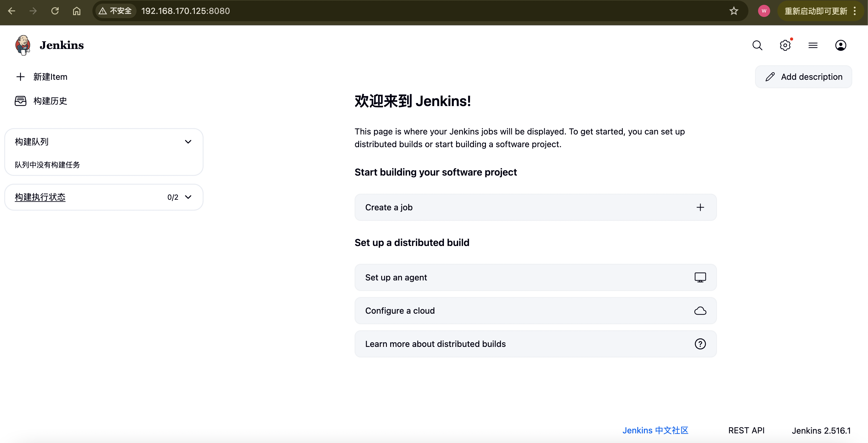Click the 0/2 executor count
Screen dimensions: 868x443
pos(173,198)
